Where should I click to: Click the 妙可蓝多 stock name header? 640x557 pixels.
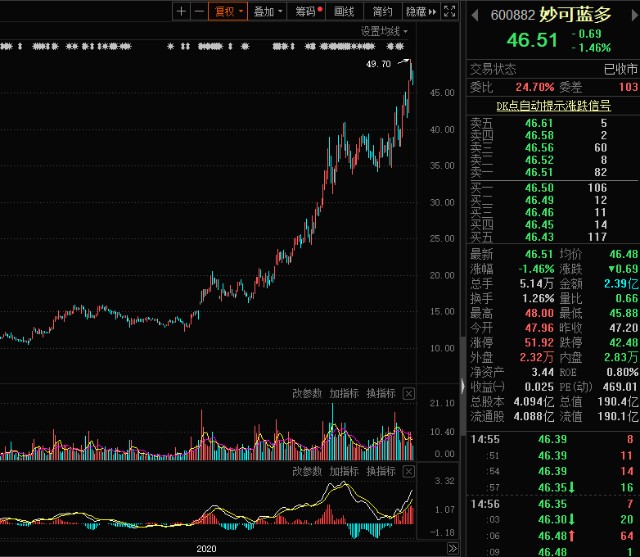click(575, 15)
